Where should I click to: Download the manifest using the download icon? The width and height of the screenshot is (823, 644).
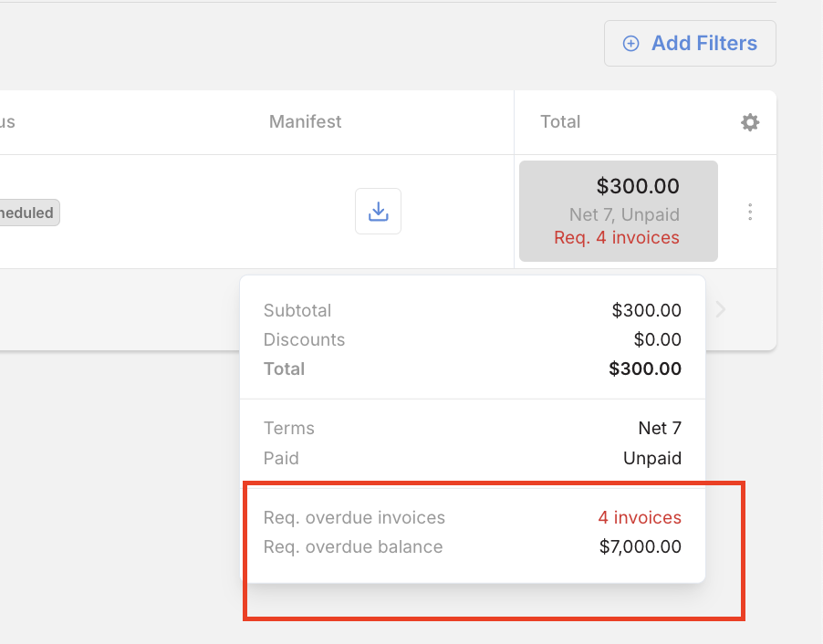(378, 212)
